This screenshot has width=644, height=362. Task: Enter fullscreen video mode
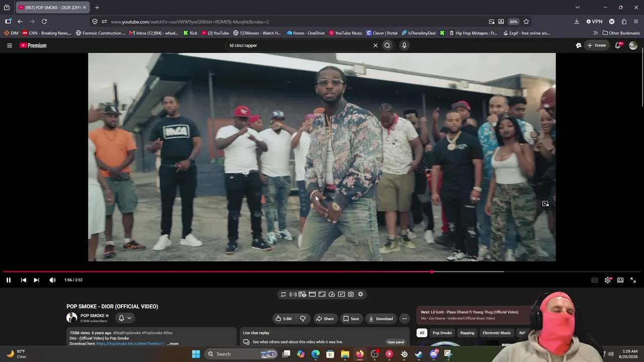(x=633, y=280)
